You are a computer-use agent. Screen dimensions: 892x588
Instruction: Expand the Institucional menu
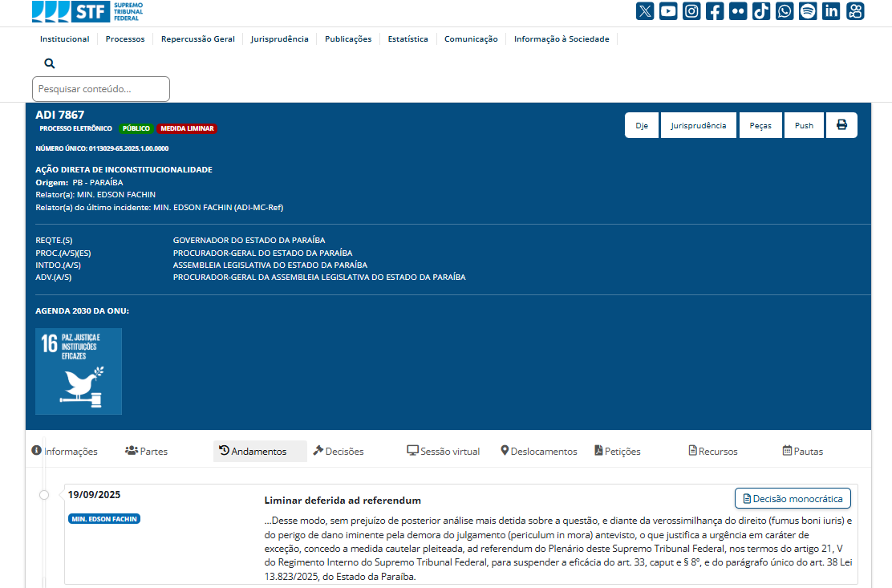click(65, 39)
